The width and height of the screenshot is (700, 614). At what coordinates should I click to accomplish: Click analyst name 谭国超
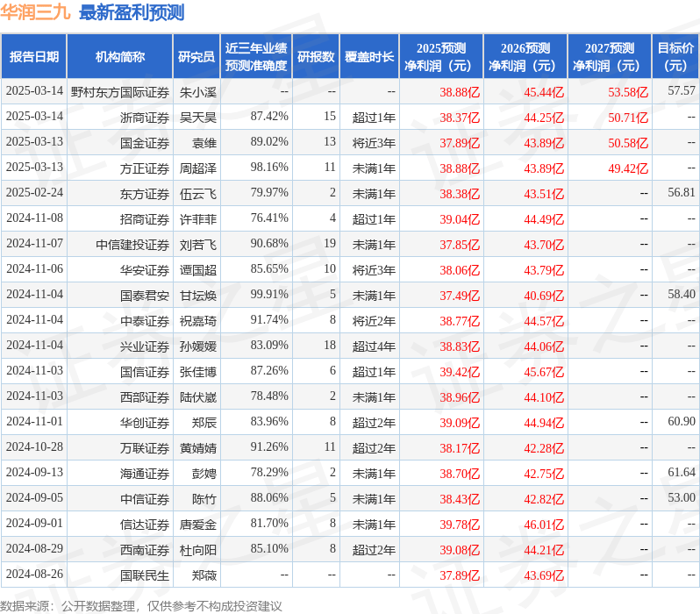coord(197,271)
